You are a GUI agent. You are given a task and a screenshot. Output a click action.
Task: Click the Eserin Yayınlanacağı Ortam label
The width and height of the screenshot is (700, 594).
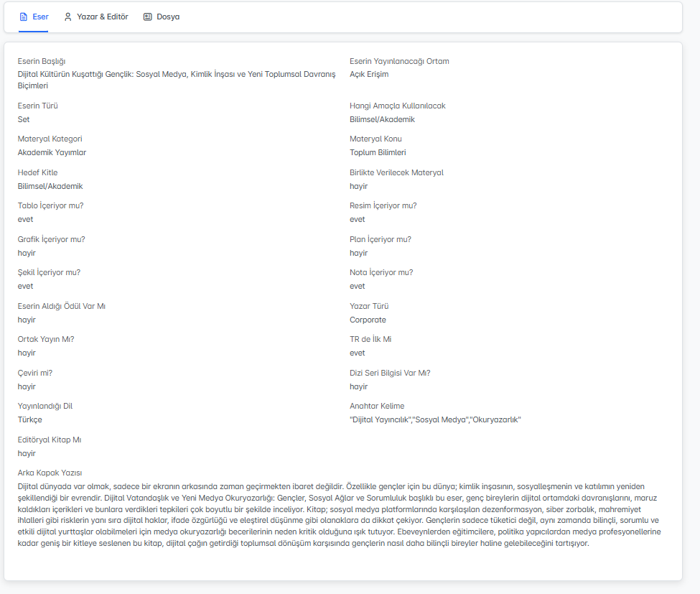click(399, 61)
